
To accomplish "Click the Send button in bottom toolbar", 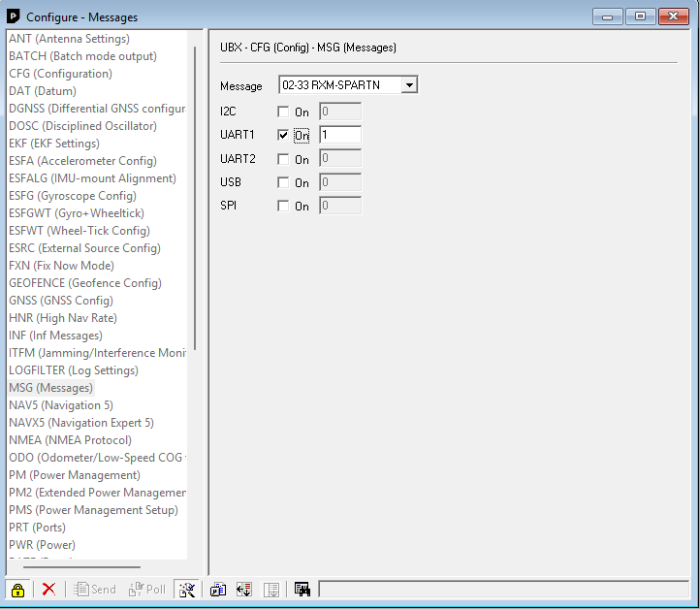I will click(94, 589).
